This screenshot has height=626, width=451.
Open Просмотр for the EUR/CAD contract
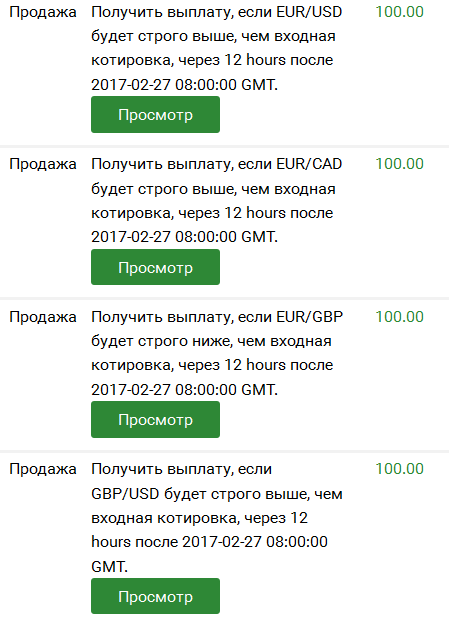coord(155,267)
